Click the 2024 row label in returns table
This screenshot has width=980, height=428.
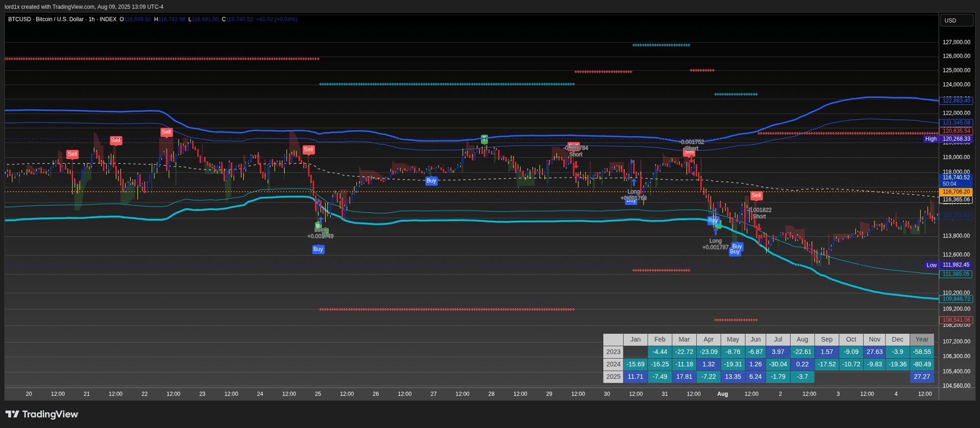click(x=613, y=365)
